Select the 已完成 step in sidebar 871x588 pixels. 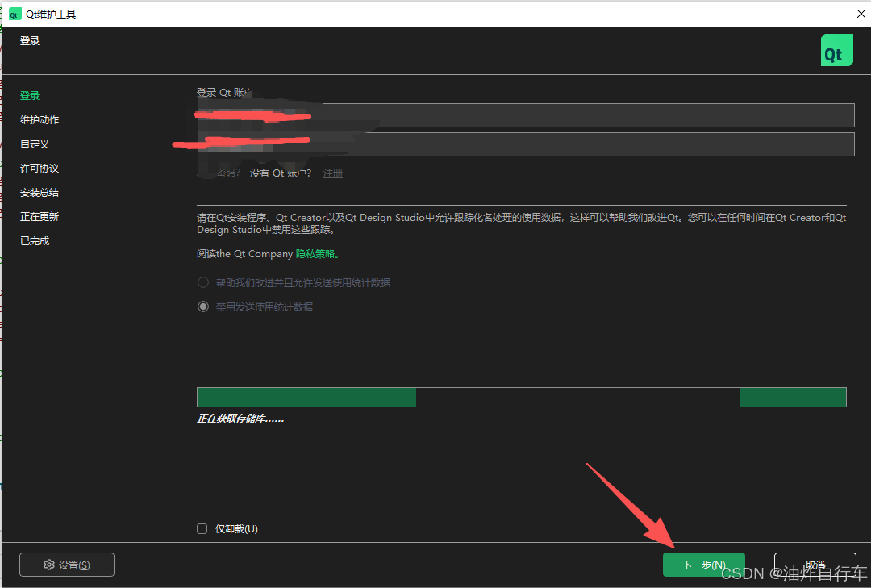[x=35, y=240]
